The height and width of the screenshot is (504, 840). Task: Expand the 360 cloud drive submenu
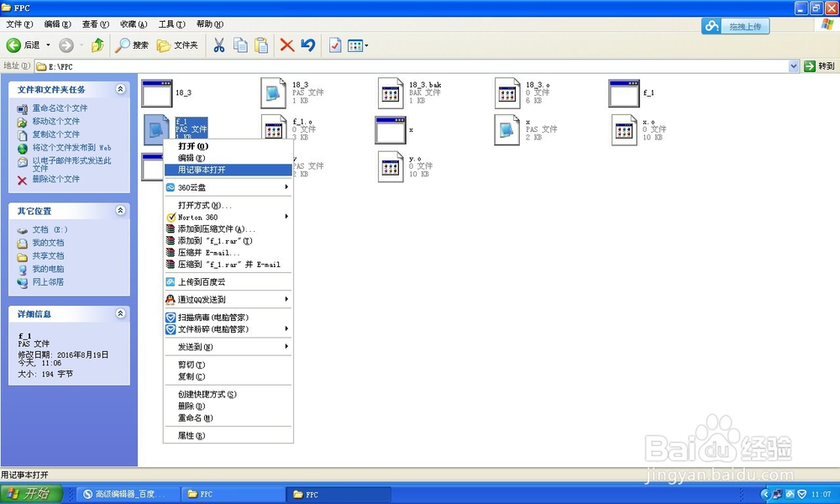click(x=228, y=187)
